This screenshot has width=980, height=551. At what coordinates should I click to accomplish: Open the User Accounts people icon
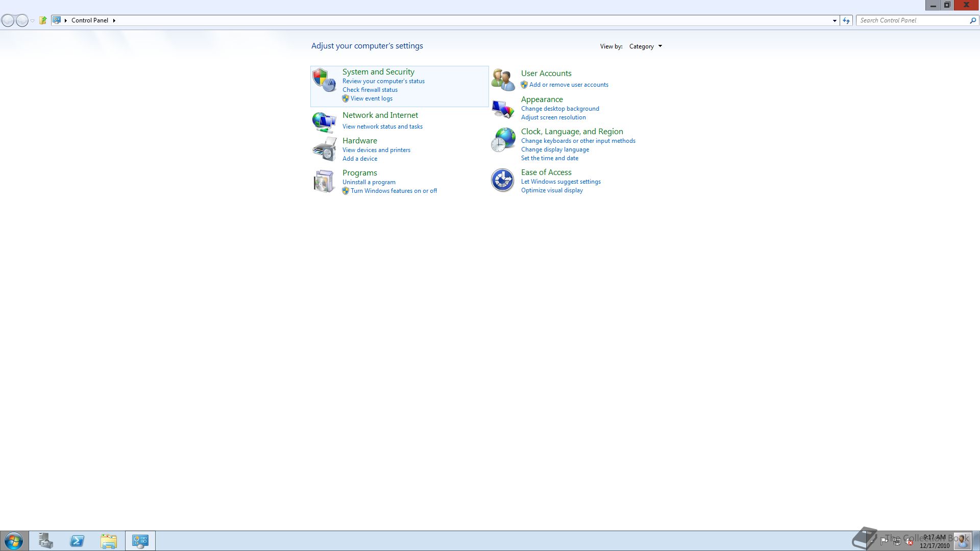coord(503,80)
